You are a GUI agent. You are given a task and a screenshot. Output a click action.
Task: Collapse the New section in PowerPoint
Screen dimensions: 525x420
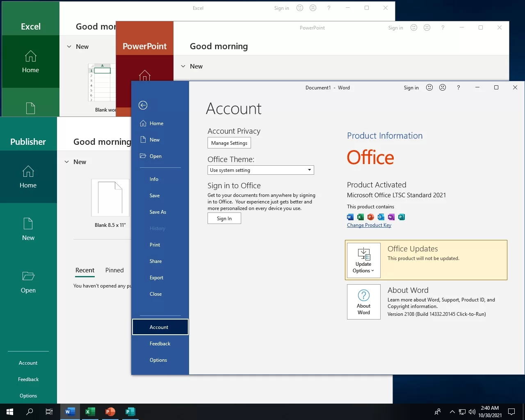[x=183, y=66]
